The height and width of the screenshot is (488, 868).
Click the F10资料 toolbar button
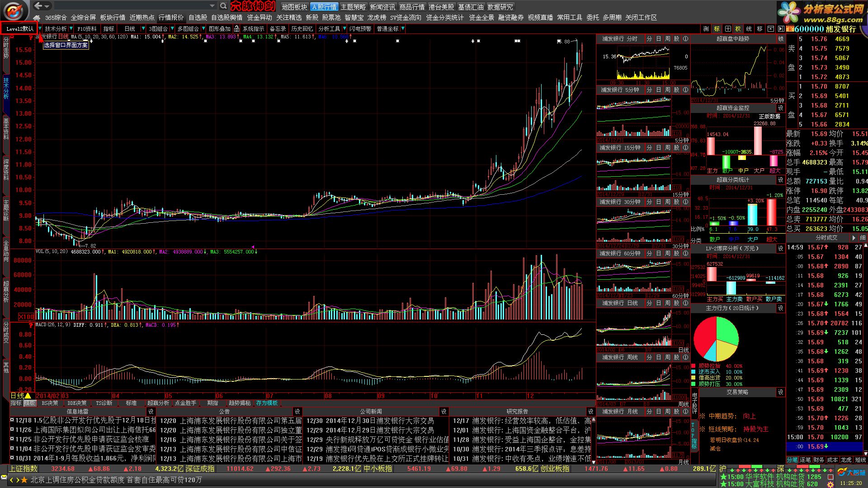point(87,28)
